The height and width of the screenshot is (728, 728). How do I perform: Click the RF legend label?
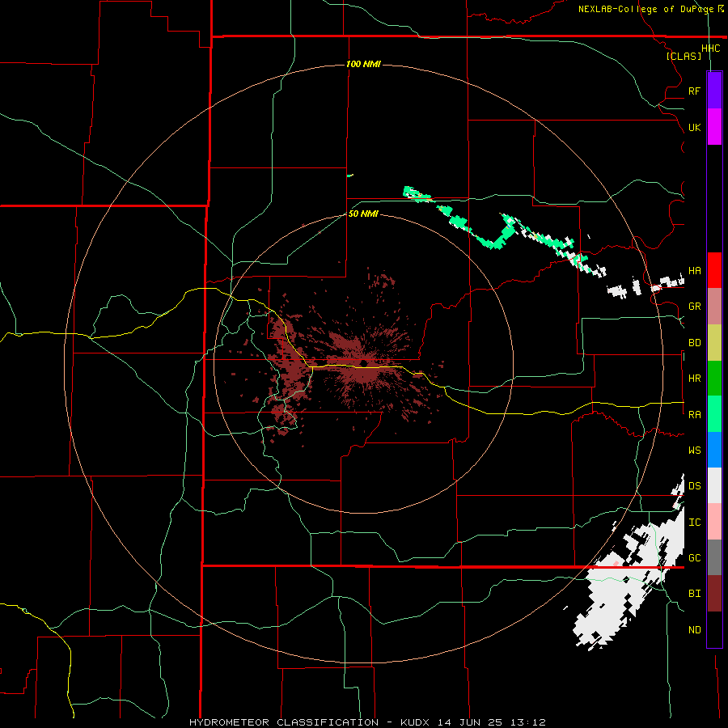pyautogui.click(x=694, y=91)
